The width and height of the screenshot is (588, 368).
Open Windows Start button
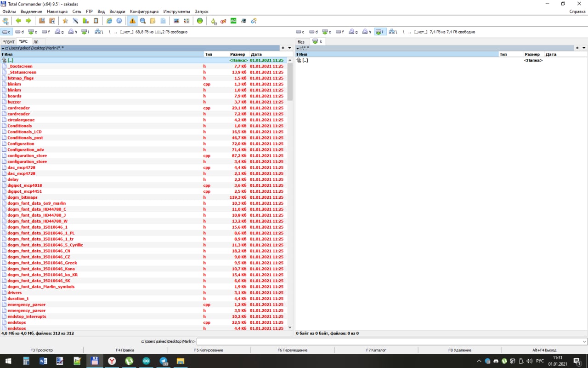(x=8, y=361)
